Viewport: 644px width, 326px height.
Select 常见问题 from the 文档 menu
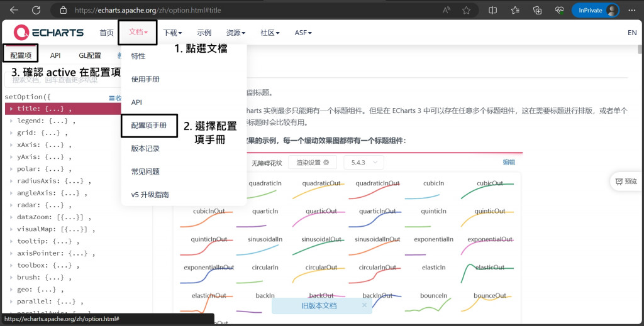coord(145,171)
